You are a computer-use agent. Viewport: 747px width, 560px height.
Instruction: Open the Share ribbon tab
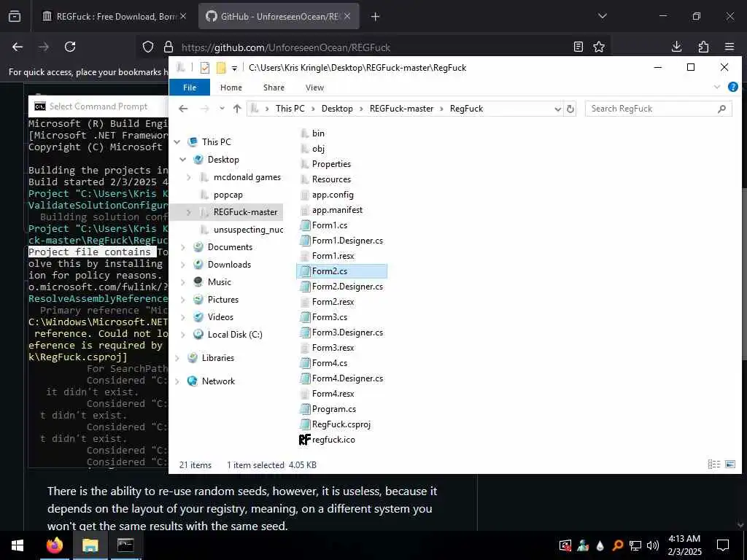click(274, 87)
